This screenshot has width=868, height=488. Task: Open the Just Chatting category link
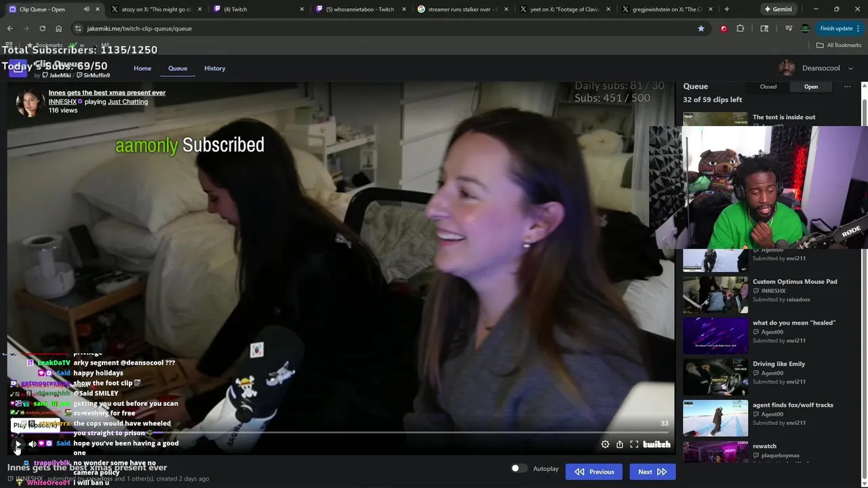127,102
